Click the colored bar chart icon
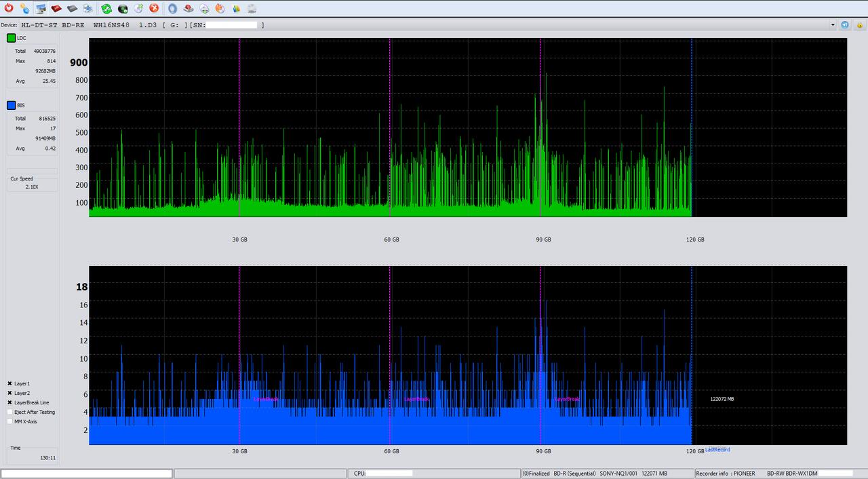The width and height of the screenshot is (868, 479). pyautogui.click(x=236, y=8)
